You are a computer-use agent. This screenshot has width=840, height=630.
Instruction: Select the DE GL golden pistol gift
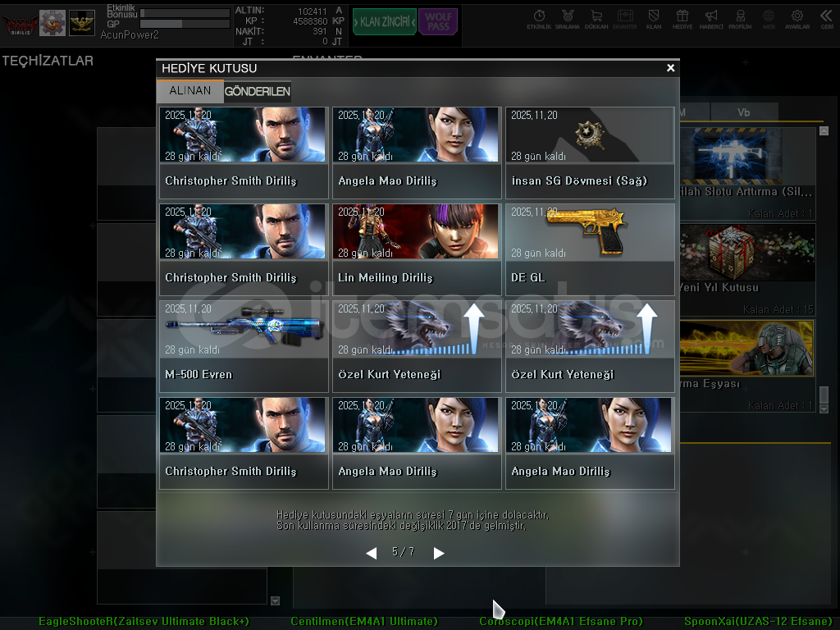coord(590,249)
